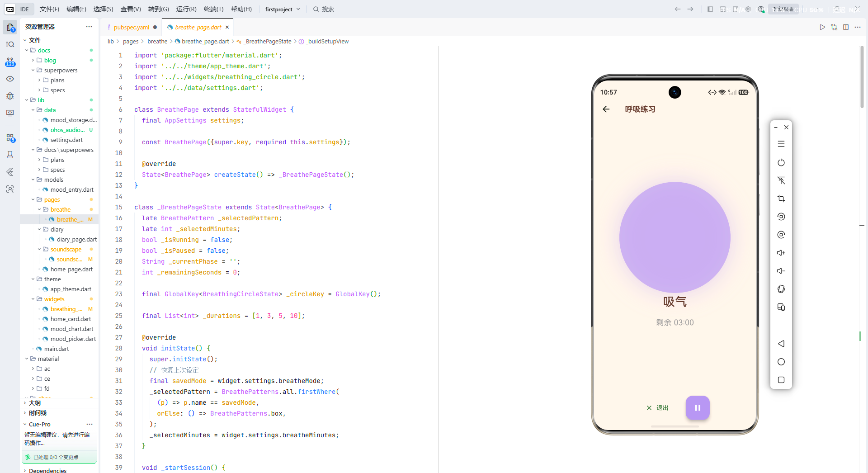Open the remote code monitor sidebar icon
The width and height of the screenshot is (868, 473).
[10, 113]
